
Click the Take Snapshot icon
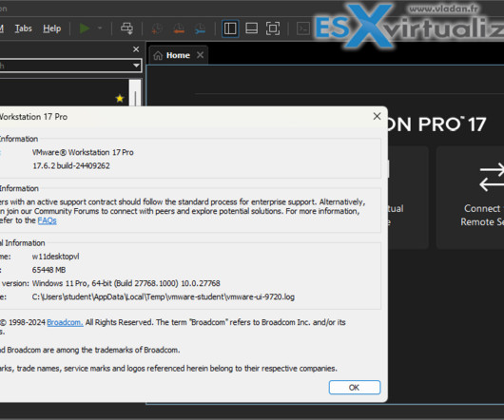157,29
